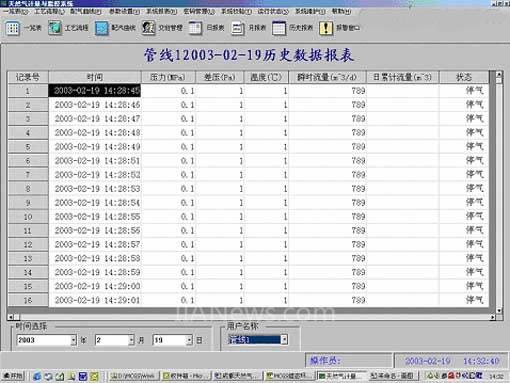510x383 pixels.
Task: Open the 工艺流程 process flow icon
Action: pyautogui.click(x=55, y=28)
